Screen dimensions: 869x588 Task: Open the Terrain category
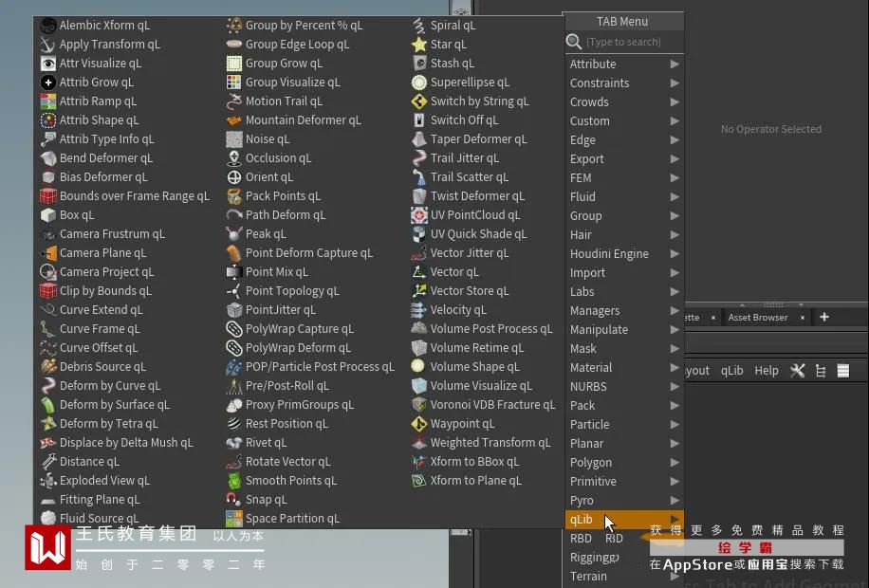coord(624,577)
